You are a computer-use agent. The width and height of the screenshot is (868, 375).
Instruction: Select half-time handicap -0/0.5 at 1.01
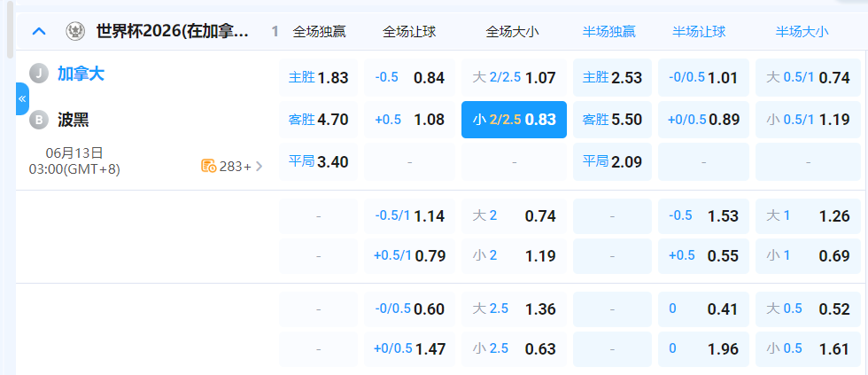click(703, 77)
